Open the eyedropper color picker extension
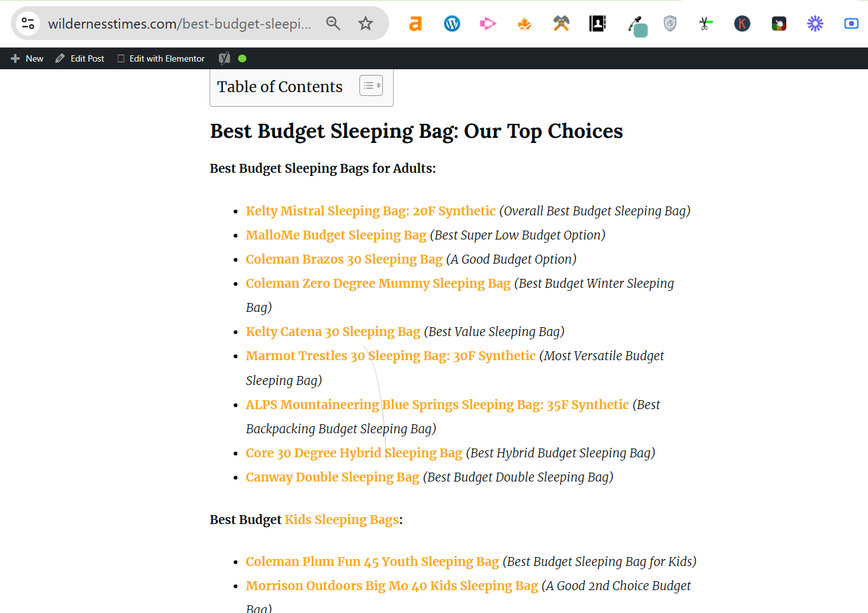 coord(637,26)
